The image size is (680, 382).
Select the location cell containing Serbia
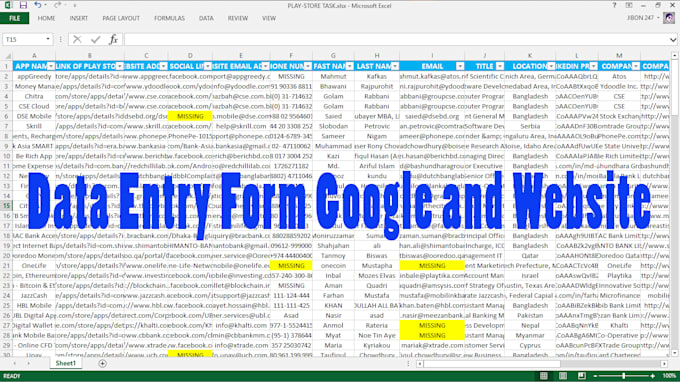(530, 126)
